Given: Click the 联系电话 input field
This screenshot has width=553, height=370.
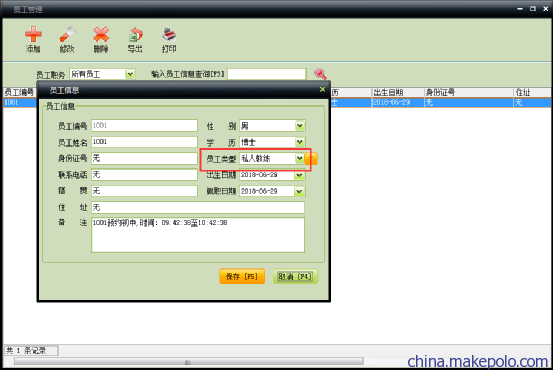Looking at the screenshot, I should (144, 175).
